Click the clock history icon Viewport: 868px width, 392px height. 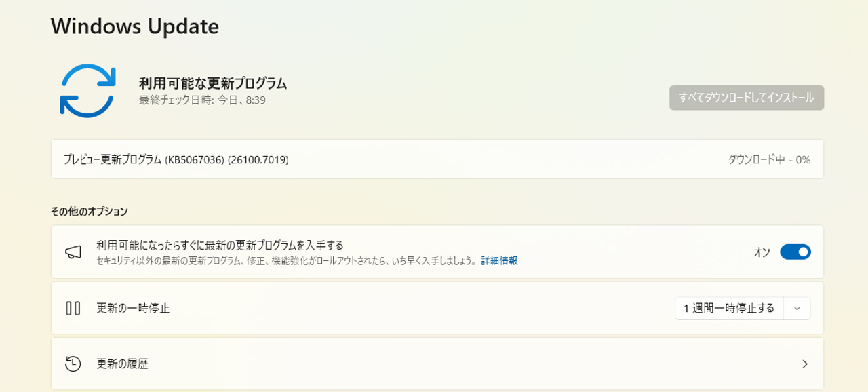pyautogui.click(x=73, y=364)
